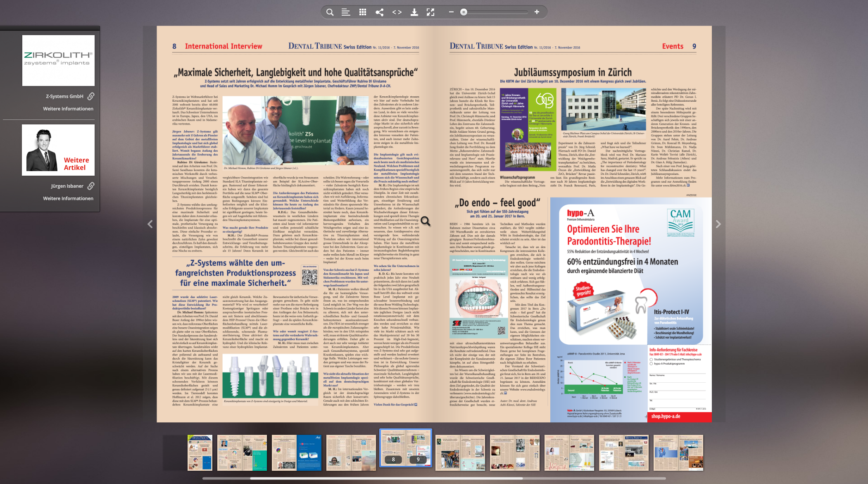Click the pull quote Z-Systems wählte den umfangreichsten
Viewport: 868px width, 484px height.
tap(235, 273)
